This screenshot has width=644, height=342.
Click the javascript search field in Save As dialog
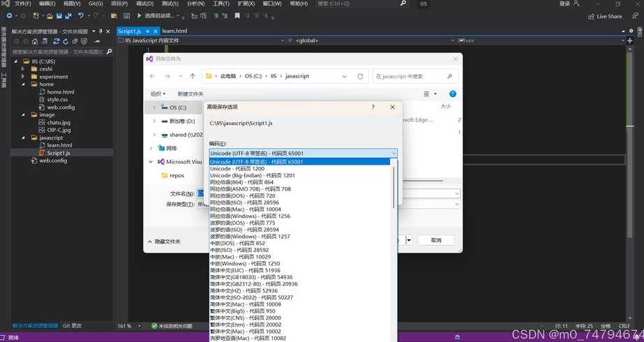[415, 77]
